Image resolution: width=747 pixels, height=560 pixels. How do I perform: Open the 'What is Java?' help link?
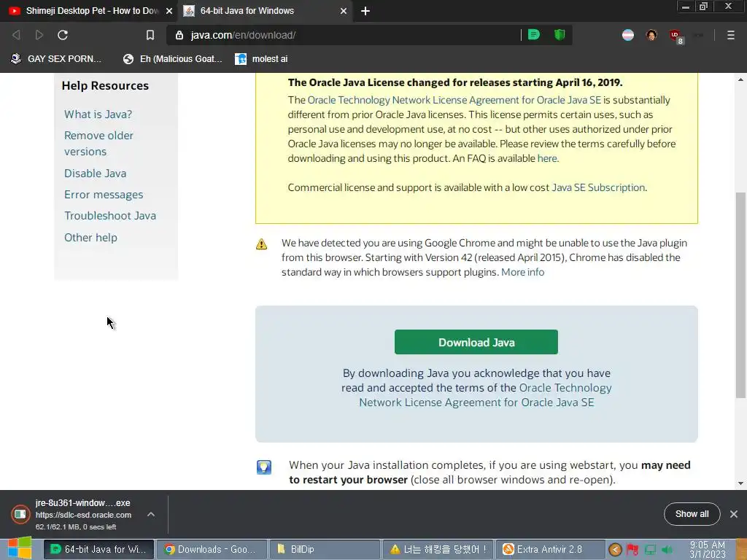coord(98,114)
